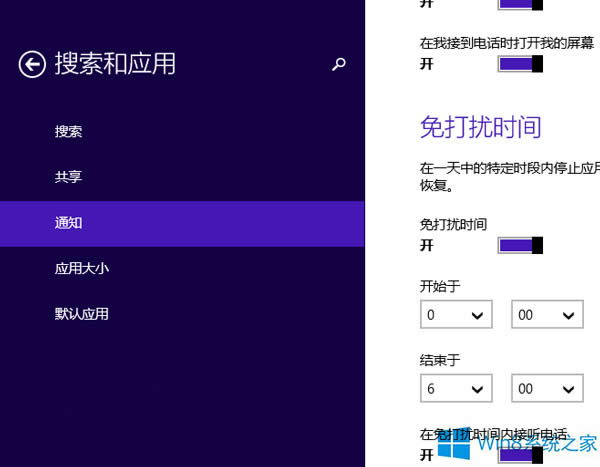Open 默认应用 in the sidebar
This screenshot has width=600, height=467.
point(82,314)
